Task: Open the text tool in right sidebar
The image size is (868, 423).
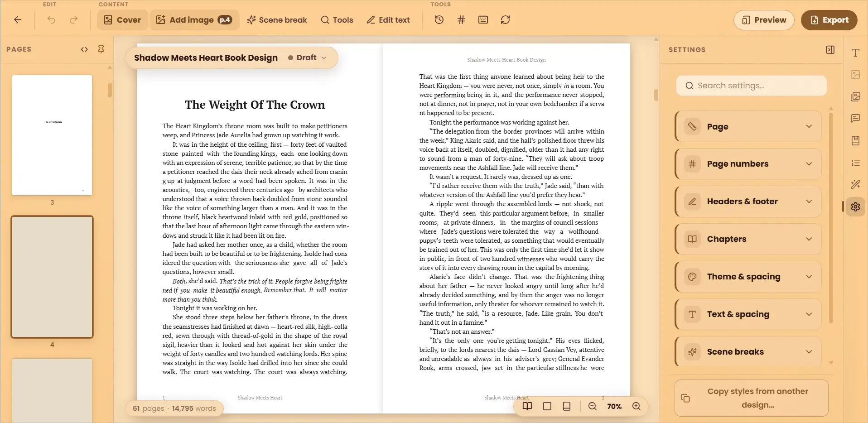Action: pos(855,53)
